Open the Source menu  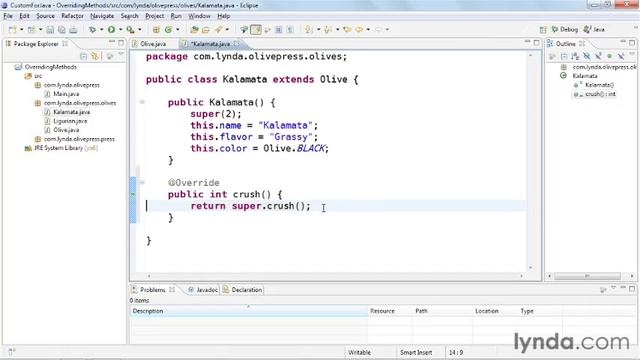[45, 16]
